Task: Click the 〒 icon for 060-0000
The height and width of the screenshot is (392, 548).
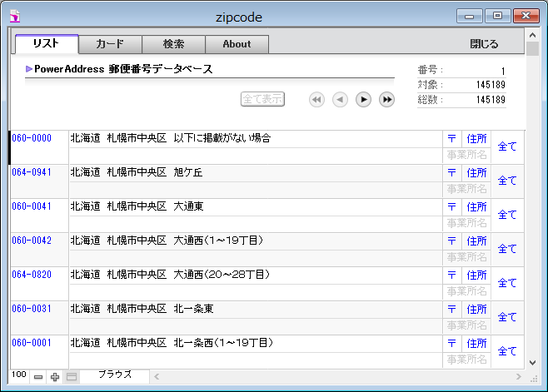Action: [451, 139]
